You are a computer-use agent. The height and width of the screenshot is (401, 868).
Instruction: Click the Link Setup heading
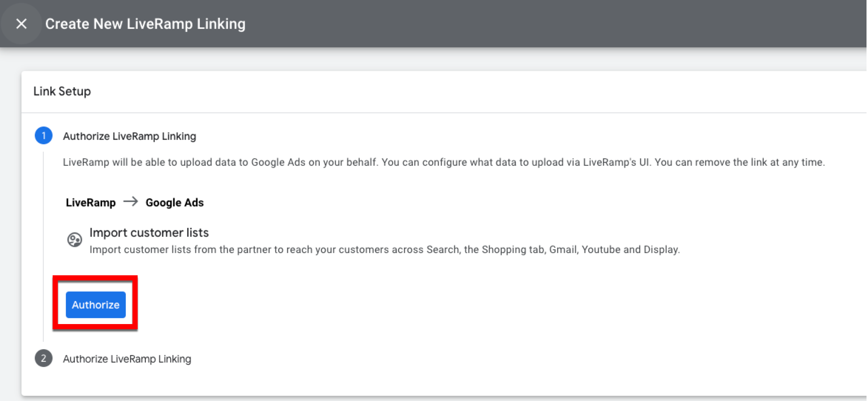click(62, 91)
